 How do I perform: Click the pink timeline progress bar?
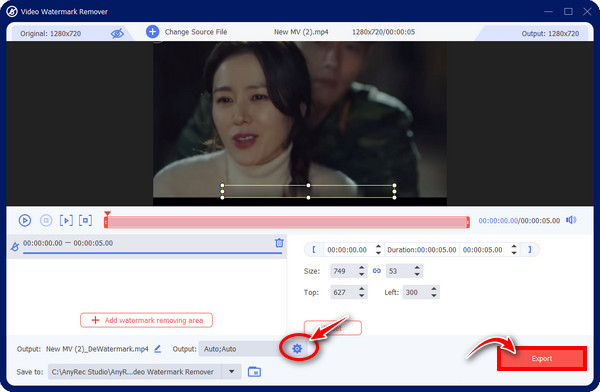pyautogui.click(x=287, y=222)
